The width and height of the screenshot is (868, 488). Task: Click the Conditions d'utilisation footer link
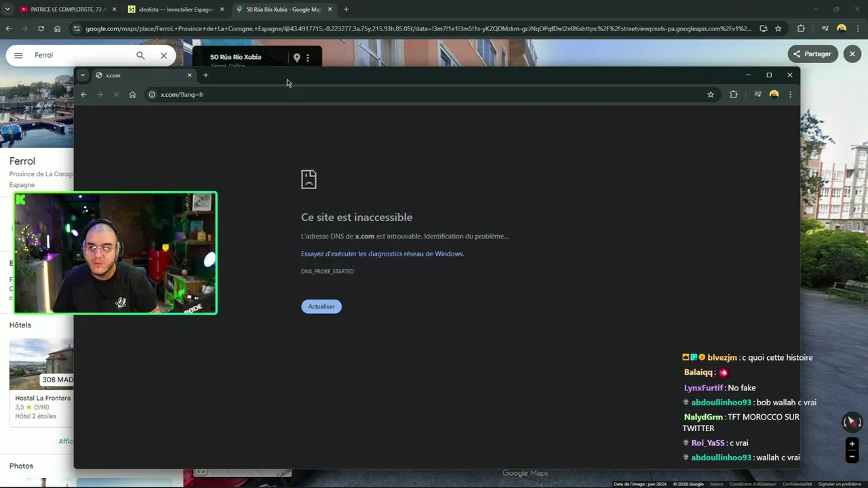(x=753, y=484)
